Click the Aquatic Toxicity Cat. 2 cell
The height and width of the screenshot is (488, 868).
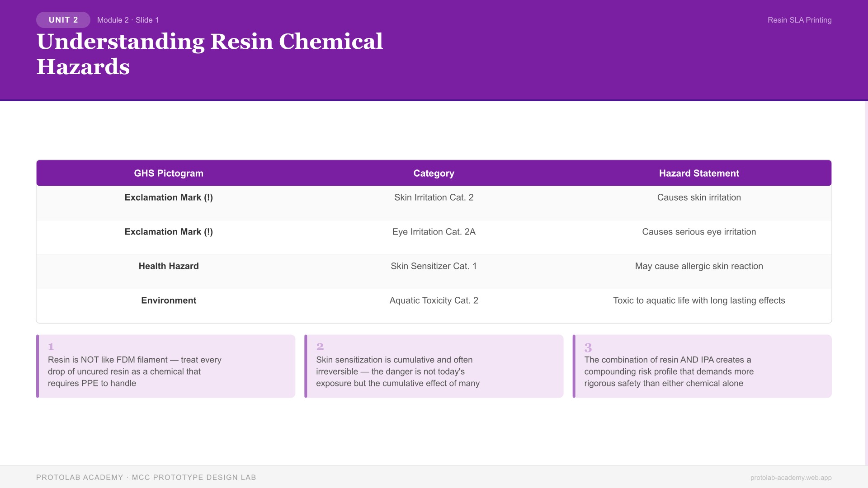point(434,300)
